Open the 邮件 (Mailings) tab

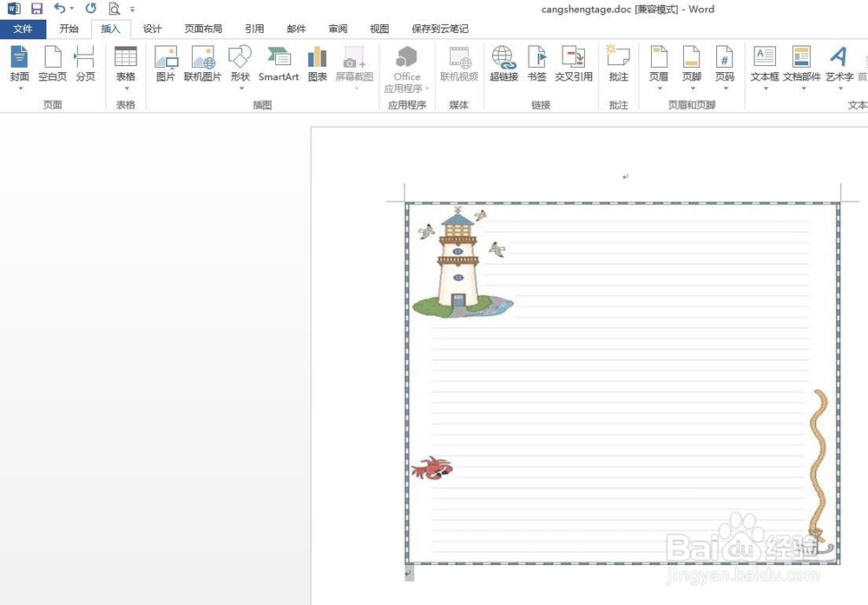click(296, 29)
